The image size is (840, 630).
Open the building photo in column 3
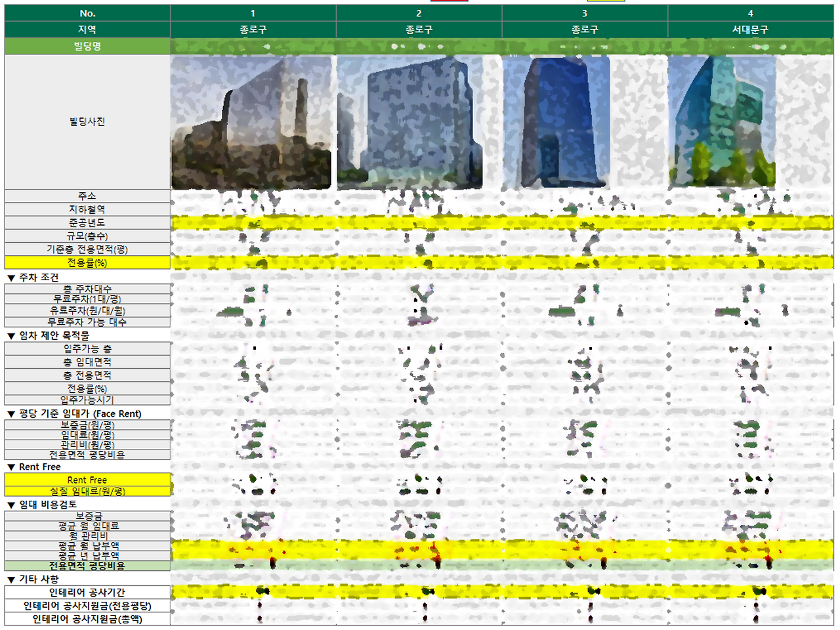coord(556,123)
